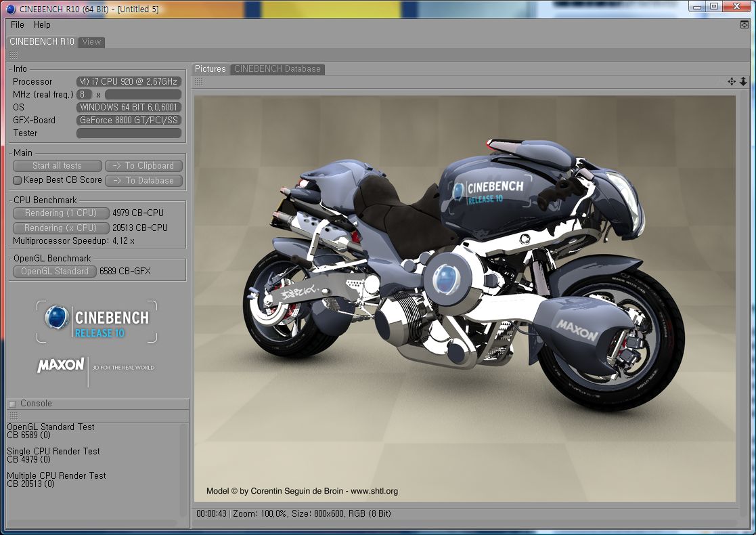Click the grip handle under CINEBENCH R10 tab
756x535 pixels.
tap(14, 55)
